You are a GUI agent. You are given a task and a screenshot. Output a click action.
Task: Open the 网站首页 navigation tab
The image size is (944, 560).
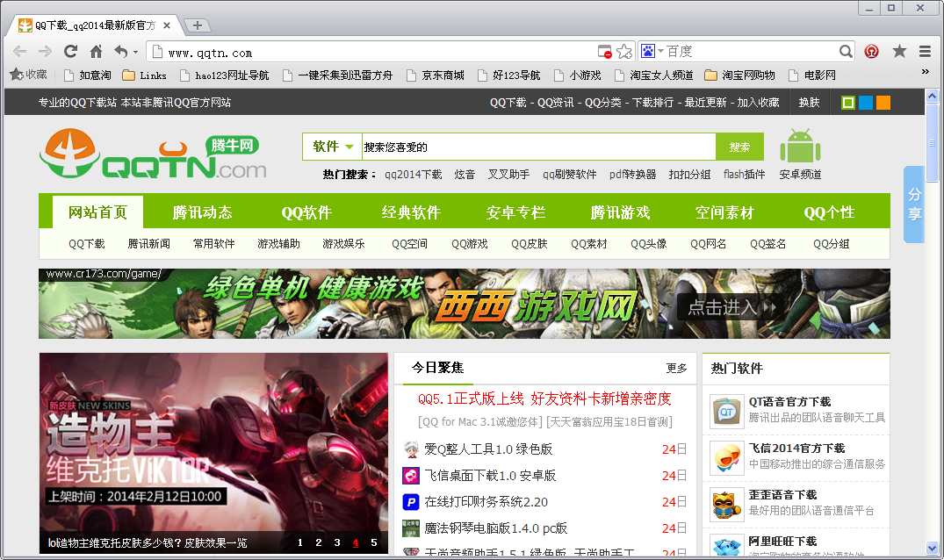point(97,212)
